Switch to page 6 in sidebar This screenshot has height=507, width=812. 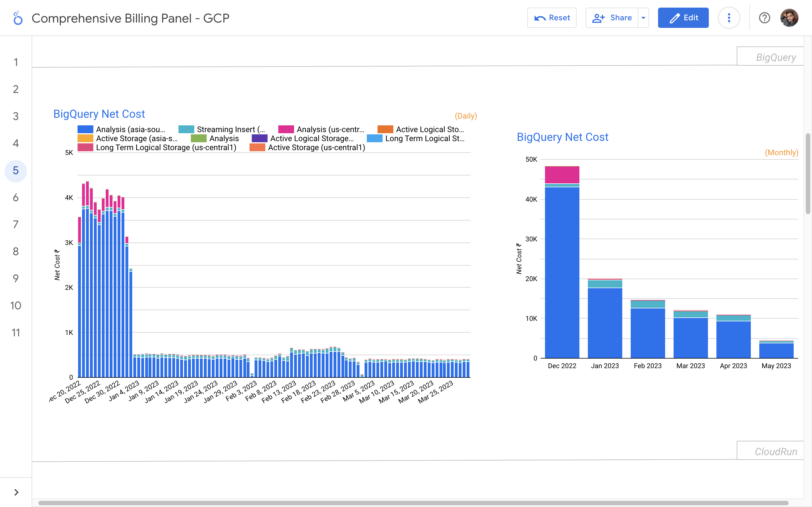(16, 197)
